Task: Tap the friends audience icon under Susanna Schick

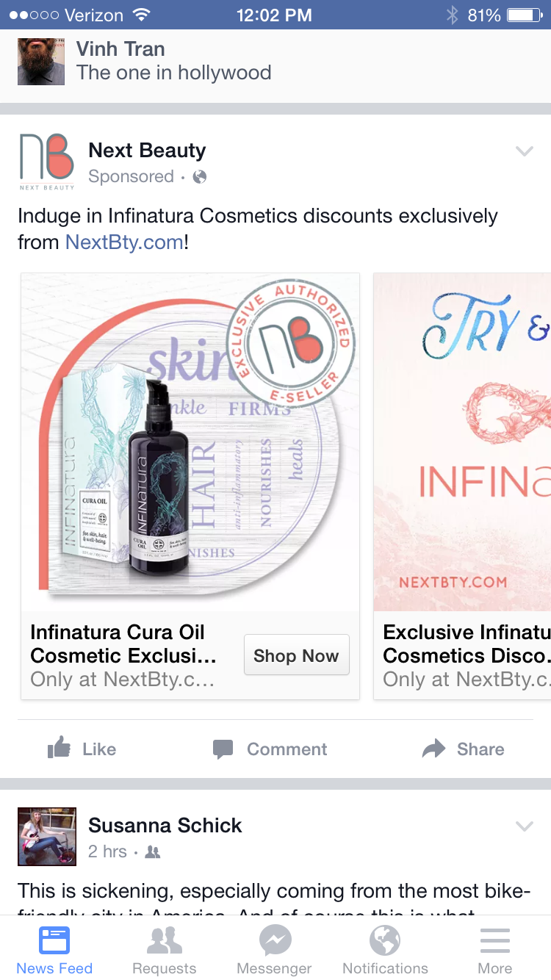Action: click(x=153, y=852)
